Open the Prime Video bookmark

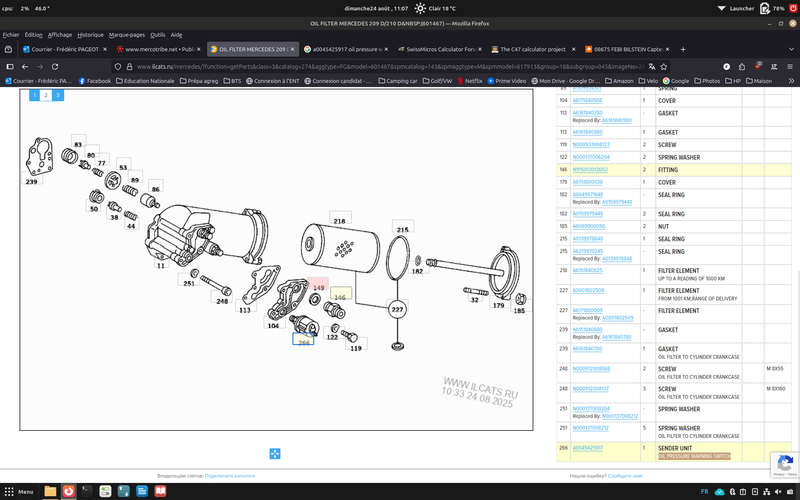click(x=506, y=81)
